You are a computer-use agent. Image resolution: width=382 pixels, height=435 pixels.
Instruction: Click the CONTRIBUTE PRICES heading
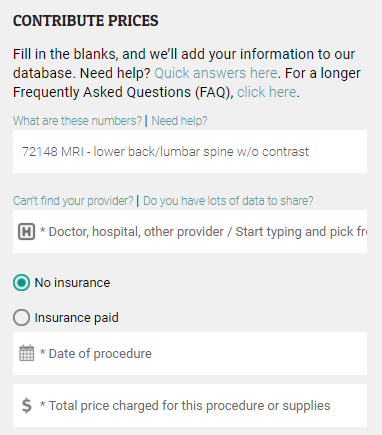(86, 21)
